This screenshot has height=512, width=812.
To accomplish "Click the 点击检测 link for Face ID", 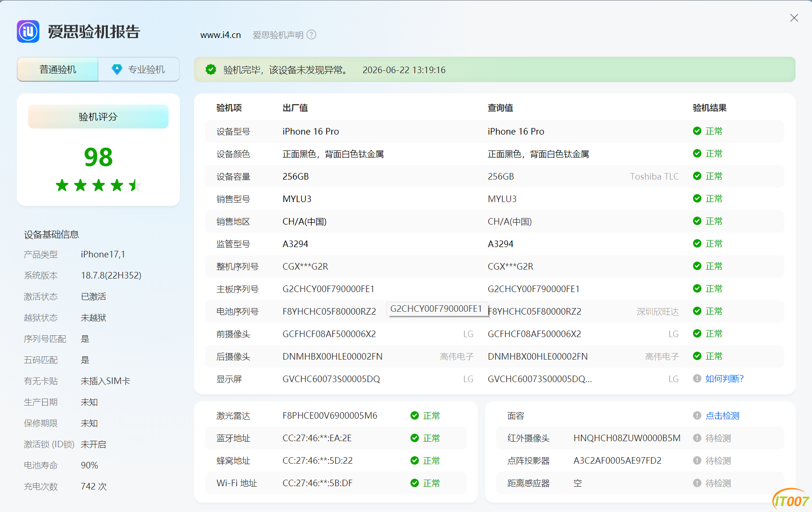I will (x=723, y=415).
